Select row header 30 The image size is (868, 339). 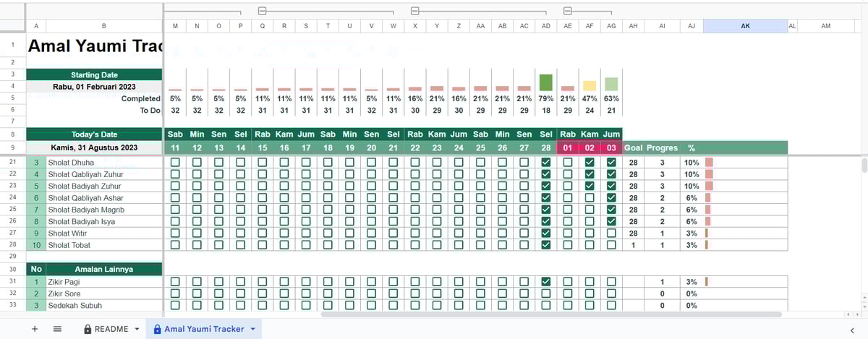click(12, 269)
